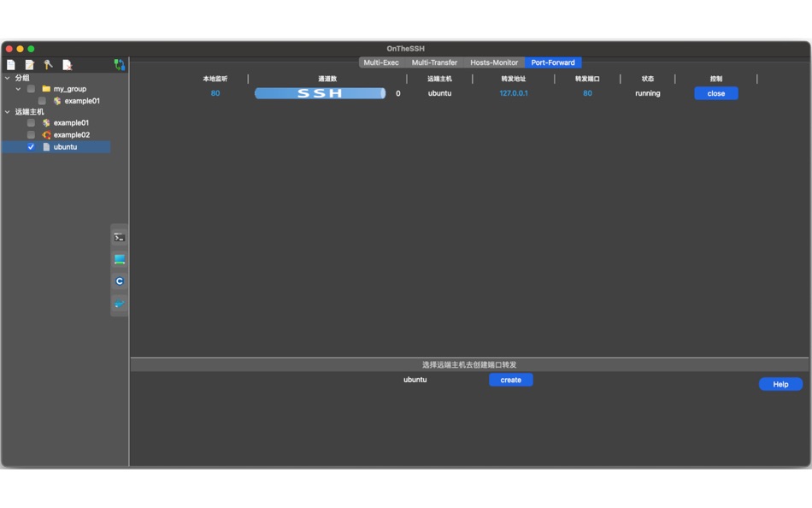Image resolution: width=812 pixels, height=508 pixels.
Task: Click the 通道数 column header
Action: click(327, 79)
